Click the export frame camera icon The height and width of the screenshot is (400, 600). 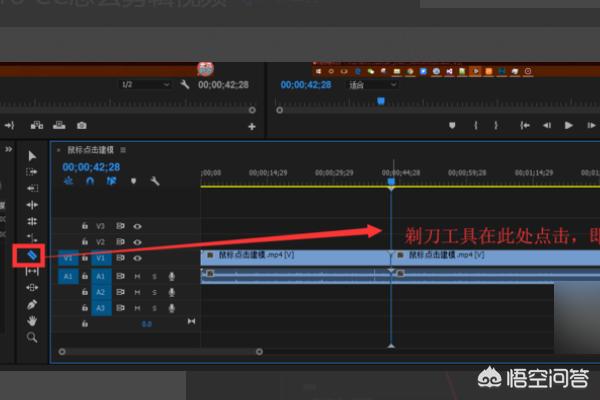[x=81, y=126]
